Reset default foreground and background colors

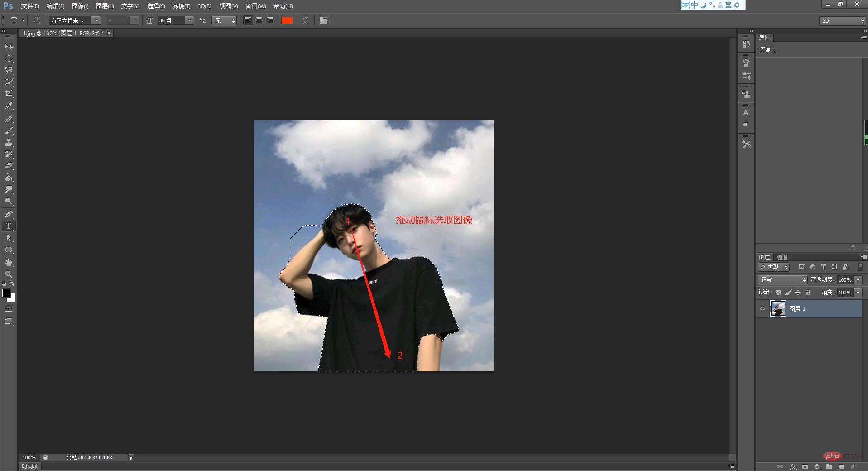click(x=4, y=284)
